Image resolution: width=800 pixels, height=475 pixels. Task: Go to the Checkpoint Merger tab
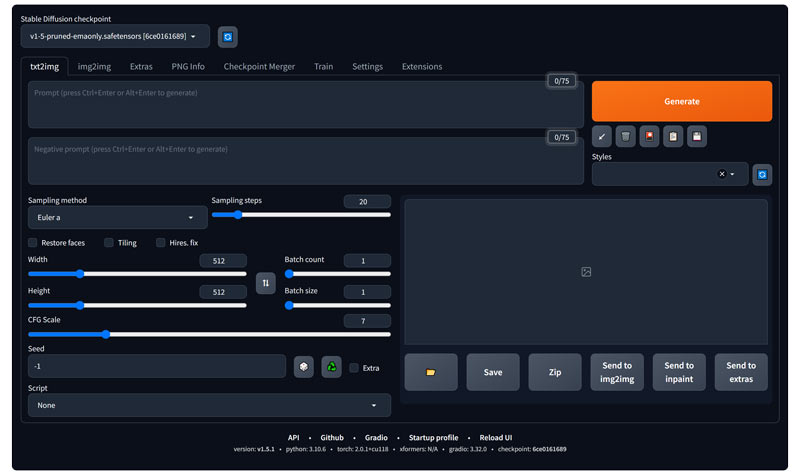[x=259, y=66]
